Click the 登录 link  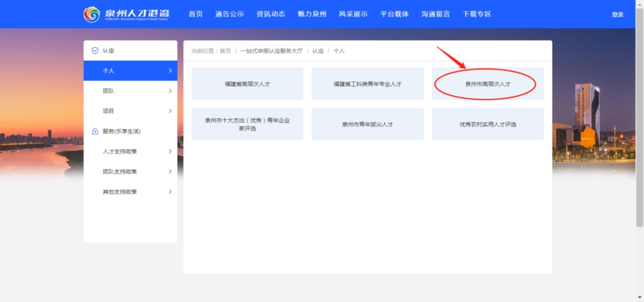617,15
